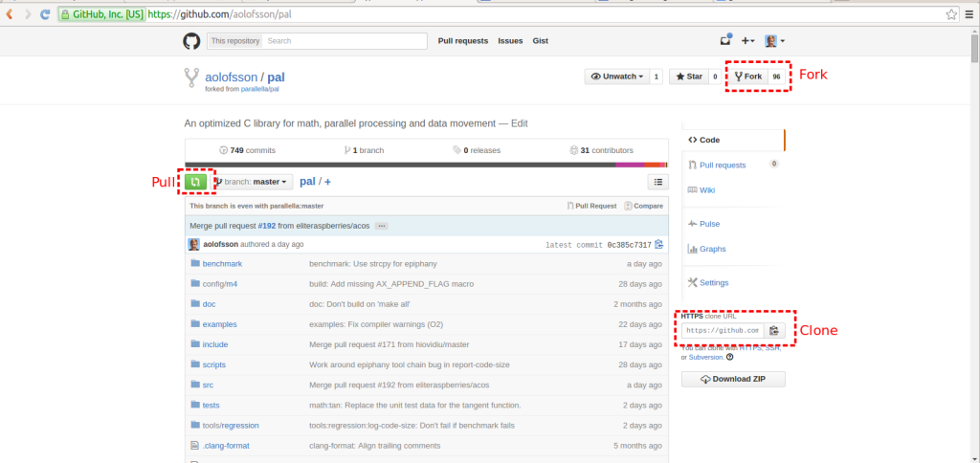Click the Pull Request link in branch bar

[591, 206]
